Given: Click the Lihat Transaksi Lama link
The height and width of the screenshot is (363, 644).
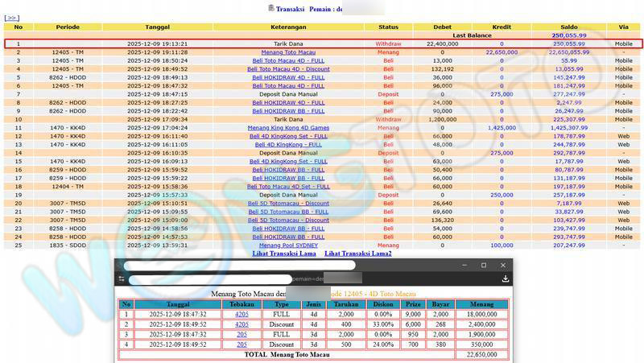Looking at the screenshot, I should 284,254.
